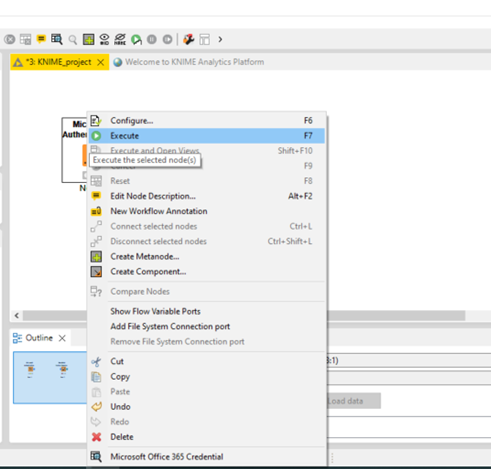Click the step loop execution icon
491x469 pixels.
click(x=167, y=40)
